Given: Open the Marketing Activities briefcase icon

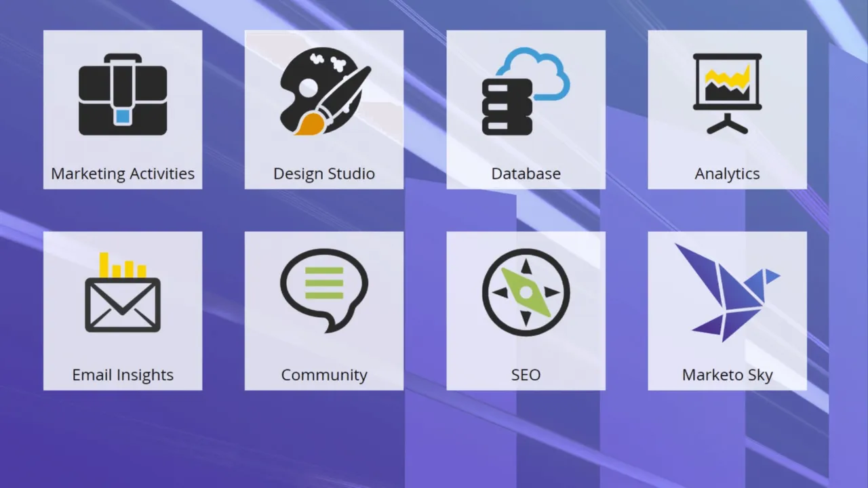Looking at the screenshot, I should pos(123,94).
